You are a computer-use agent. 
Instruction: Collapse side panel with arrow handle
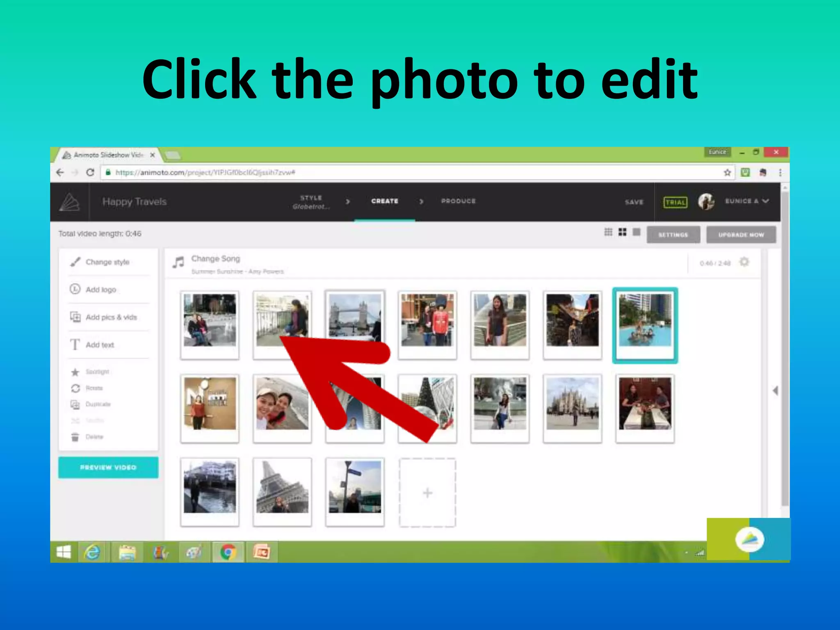(x=775, y=390)
